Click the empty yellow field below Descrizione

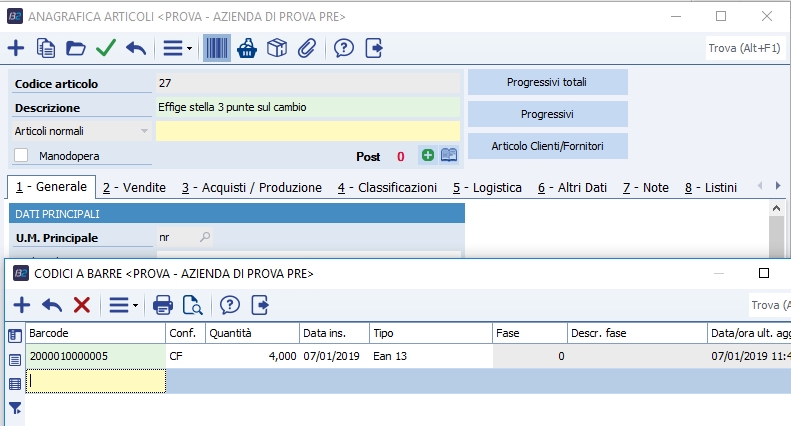pyautogui.click(x=308, y=131)
